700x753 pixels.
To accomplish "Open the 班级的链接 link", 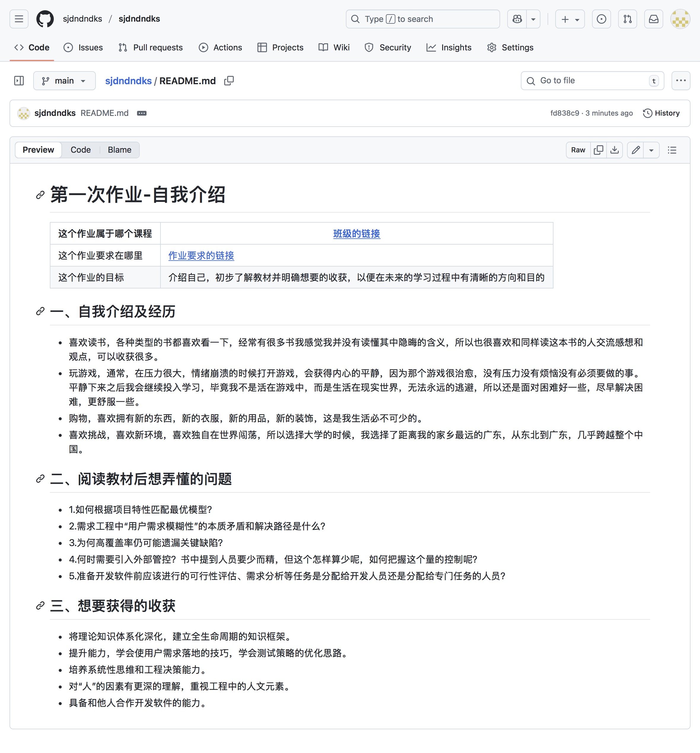I will click(357, 234).
